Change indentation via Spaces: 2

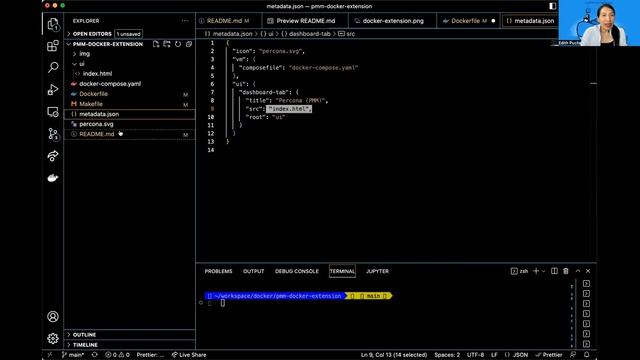coord(447,355)
